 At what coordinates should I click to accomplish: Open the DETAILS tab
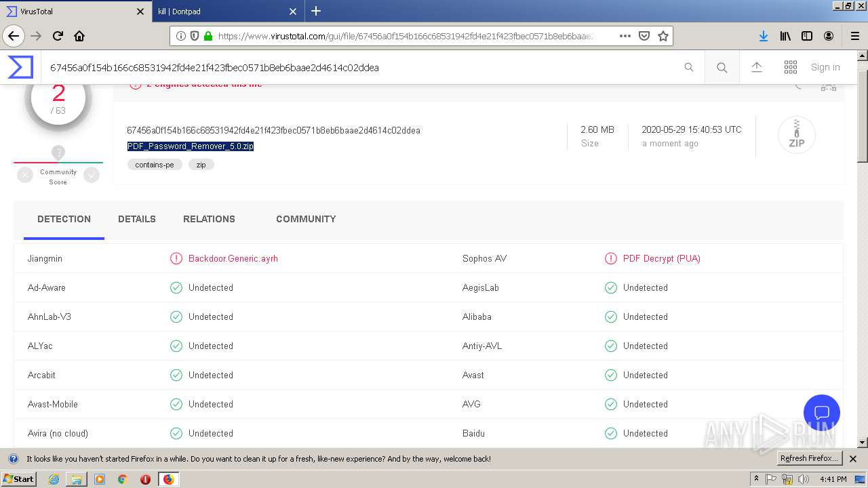[137, 219]
